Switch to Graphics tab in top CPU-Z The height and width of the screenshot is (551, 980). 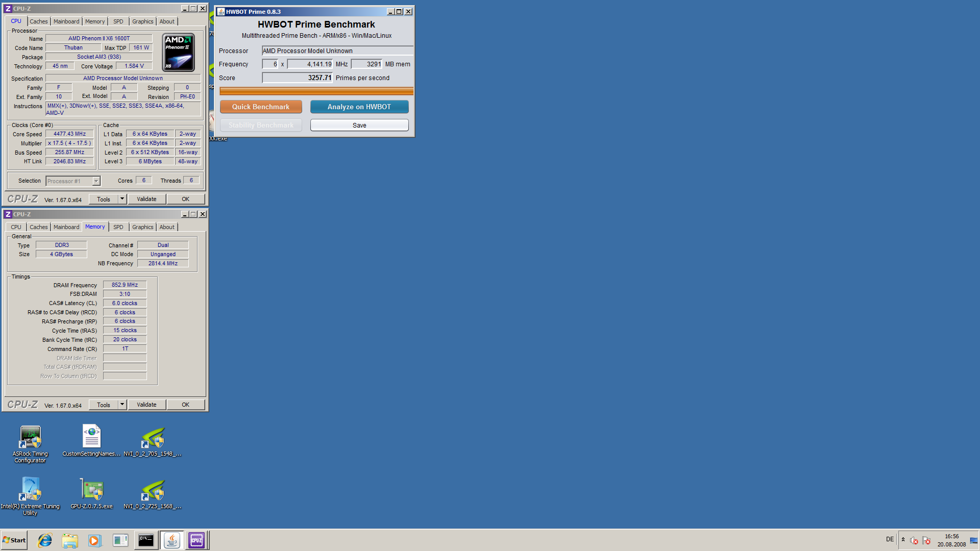pyautogui.click(x=142, y=21)
